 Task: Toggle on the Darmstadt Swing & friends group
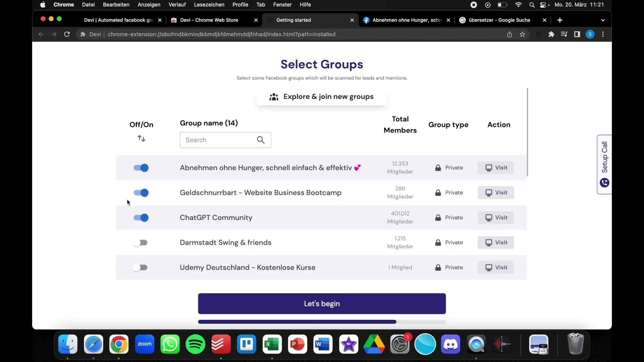(141, 242)
